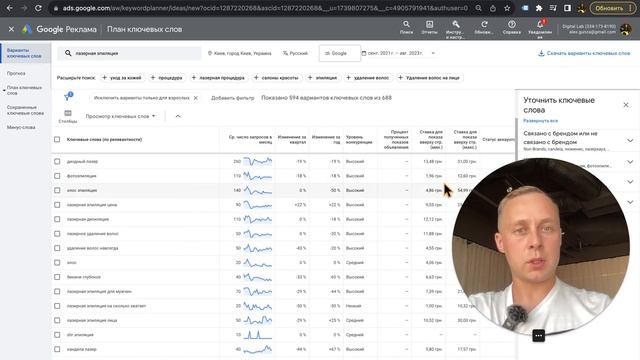Click the calendar icon of date range
The width and height of the screenshot is (640, 360).
point(364,53)
